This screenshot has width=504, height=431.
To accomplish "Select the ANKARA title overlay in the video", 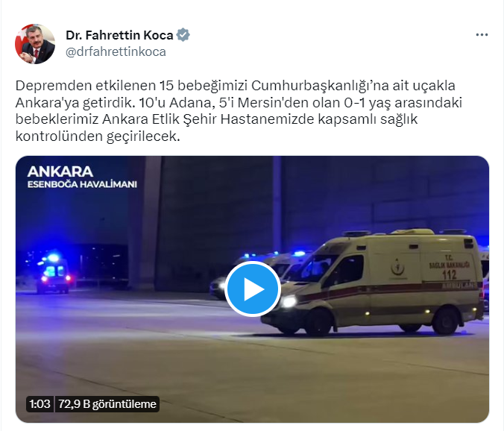I will 60,172.
